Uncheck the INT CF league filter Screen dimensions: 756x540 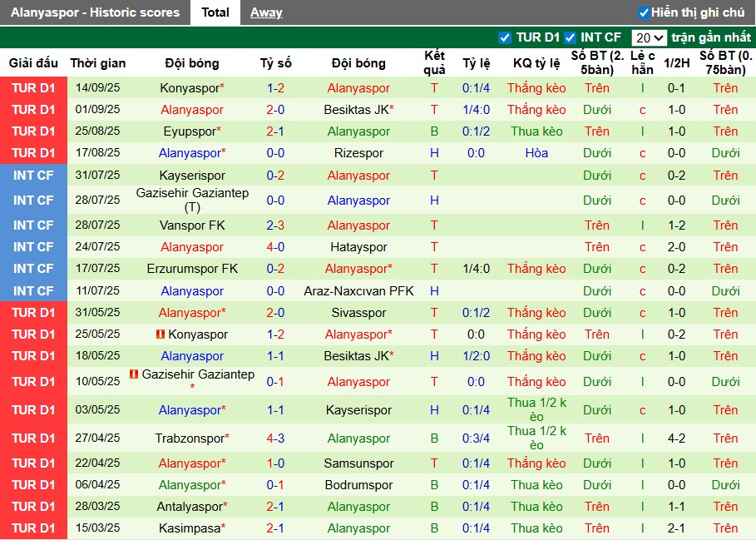(570, 37)
